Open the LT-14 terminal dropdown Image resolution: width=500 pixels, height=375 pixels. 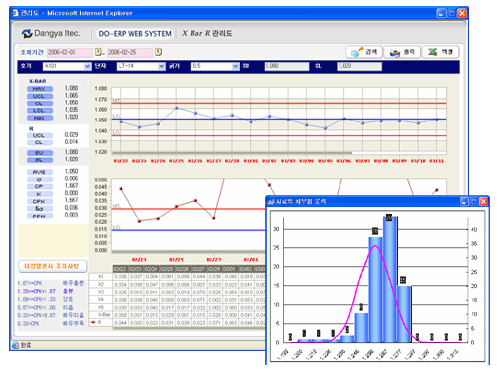point(162,66)
